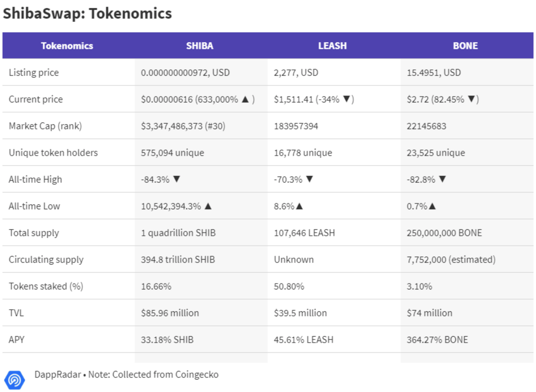Click the DappRadar logo icon
536x392 pixels.
[14, 380]
